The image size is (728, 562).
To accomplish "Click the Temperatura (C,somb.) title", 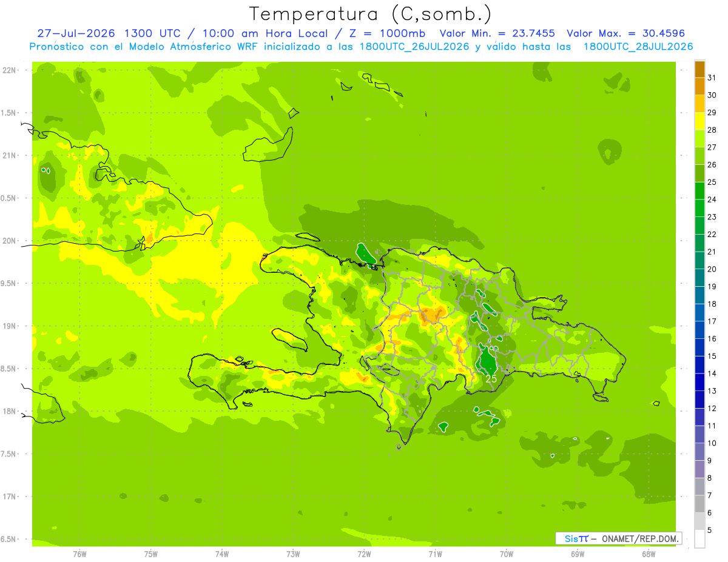I will 371,13.
